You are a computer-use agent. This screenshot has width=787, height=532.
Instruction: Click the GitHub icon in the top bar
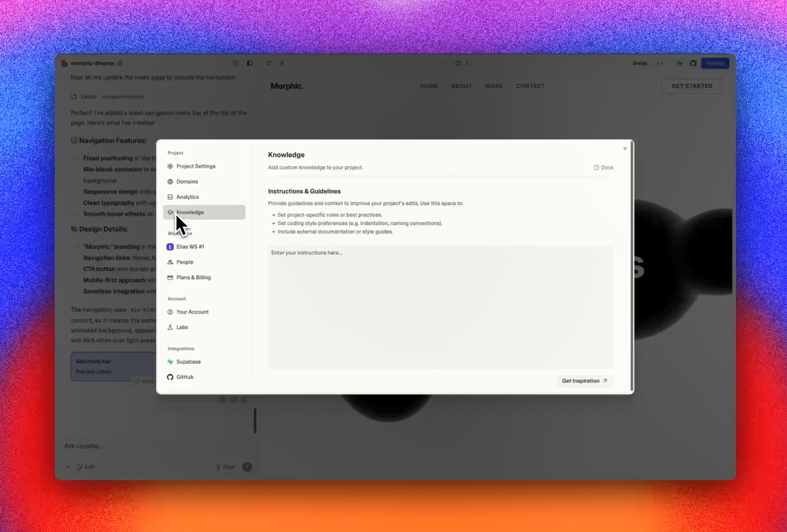[693, 63]
